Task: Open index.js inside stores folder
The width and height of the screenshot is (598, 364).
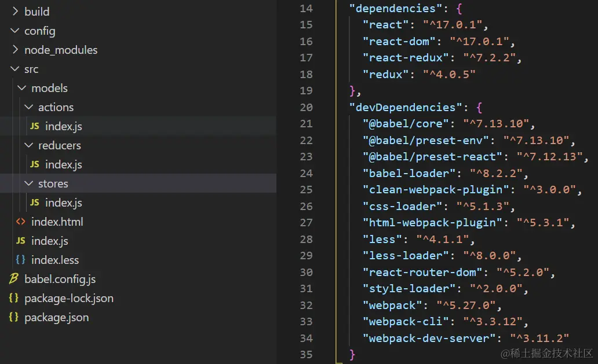Action: coord(64,203)
